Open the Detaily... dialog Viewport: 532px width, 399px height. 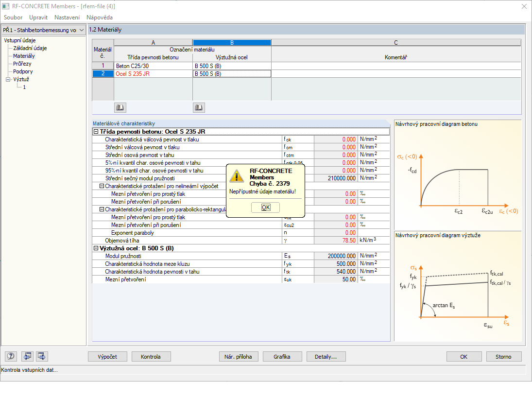pos(326,357)
